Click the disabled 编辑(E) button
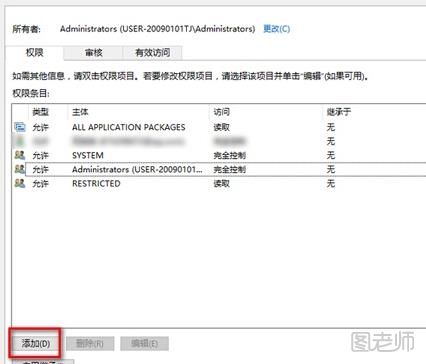426x364 pixels. tap(144, 343)
